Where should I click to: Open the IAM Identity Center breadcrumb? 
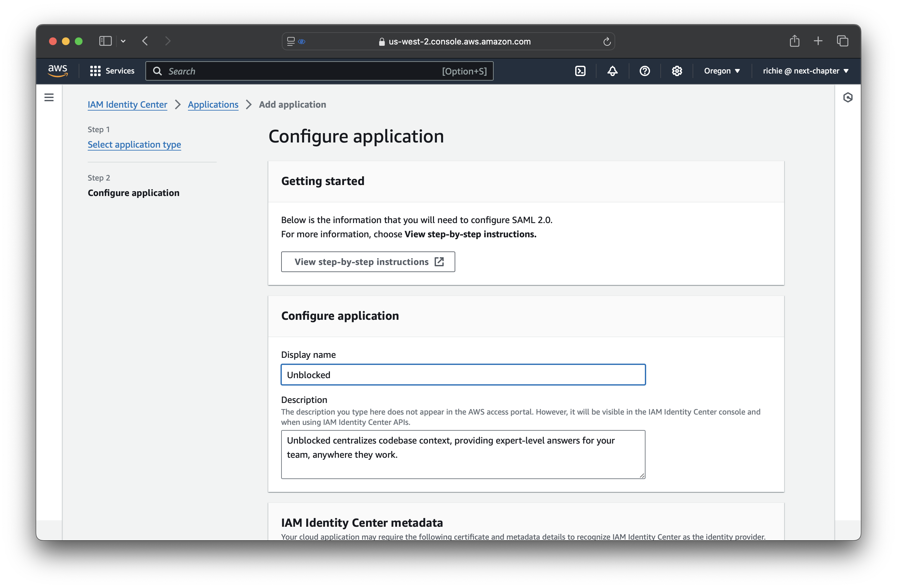[127, 104]
